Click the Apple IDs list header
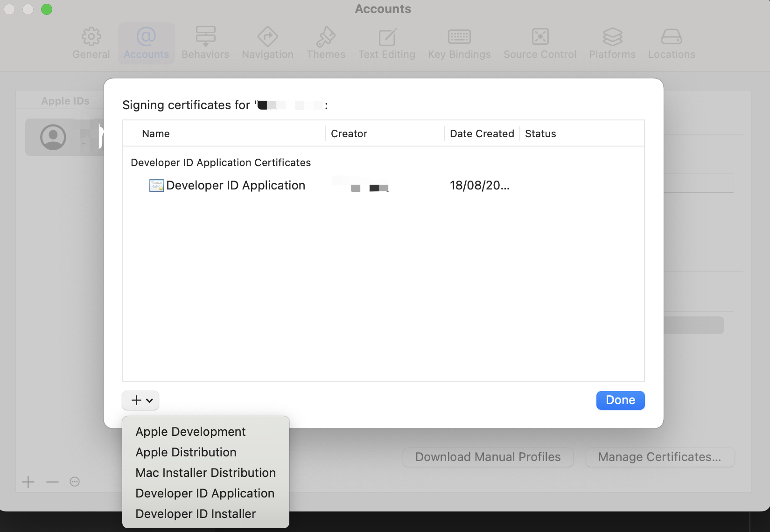The width and height of the screenshot is (770, 532). tap(65, 101)
